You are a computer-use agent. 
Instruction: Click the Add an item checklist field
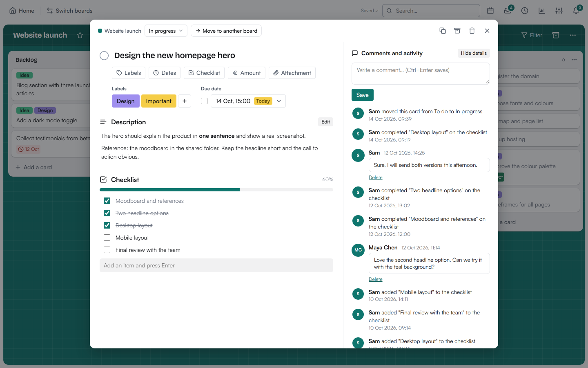point(216,265)
